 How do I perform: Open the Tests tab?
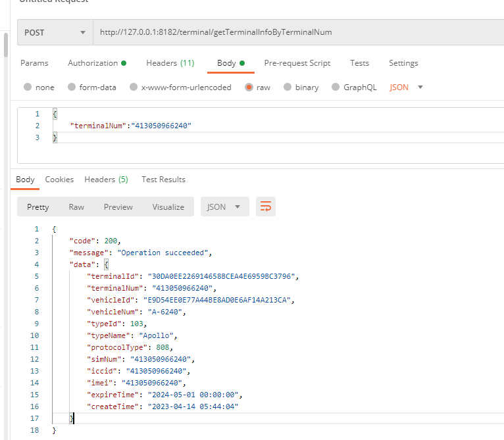pyautogui.click(x=359, y=63)
